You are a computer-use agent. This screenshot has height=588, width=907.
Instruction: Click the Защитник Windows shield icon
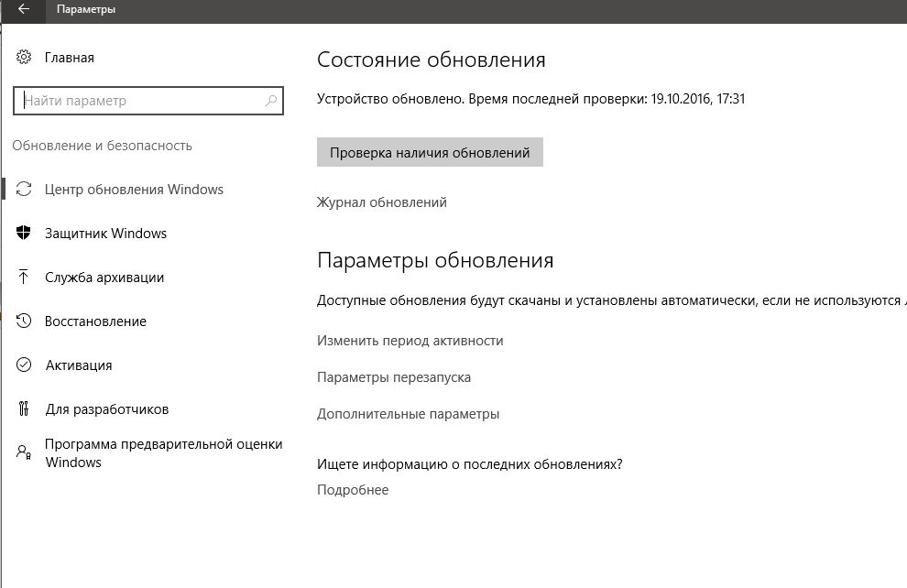click(24, 233)
